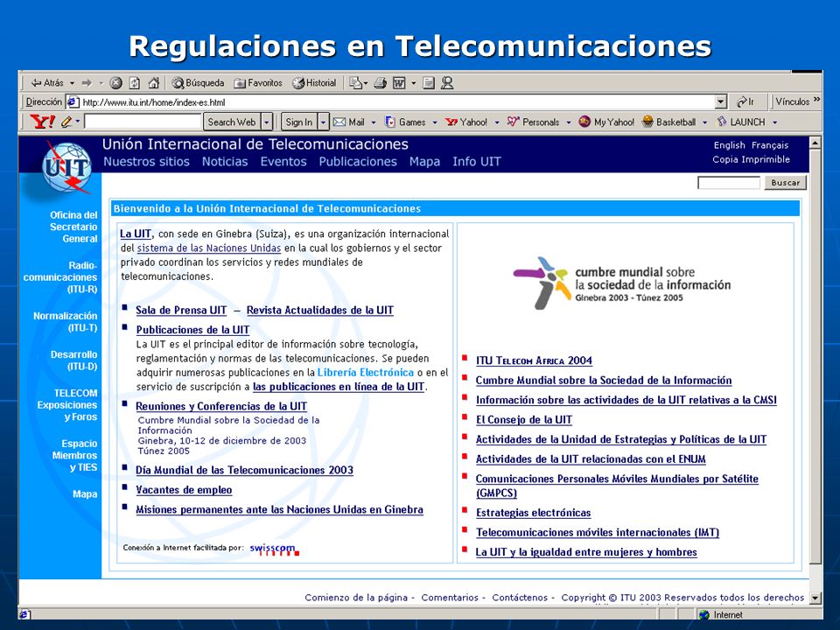The image size is (840, 630).
Task: Click the Yahoo! Y! logo icon
Action: pyautogui.click(x=42, y=122)
